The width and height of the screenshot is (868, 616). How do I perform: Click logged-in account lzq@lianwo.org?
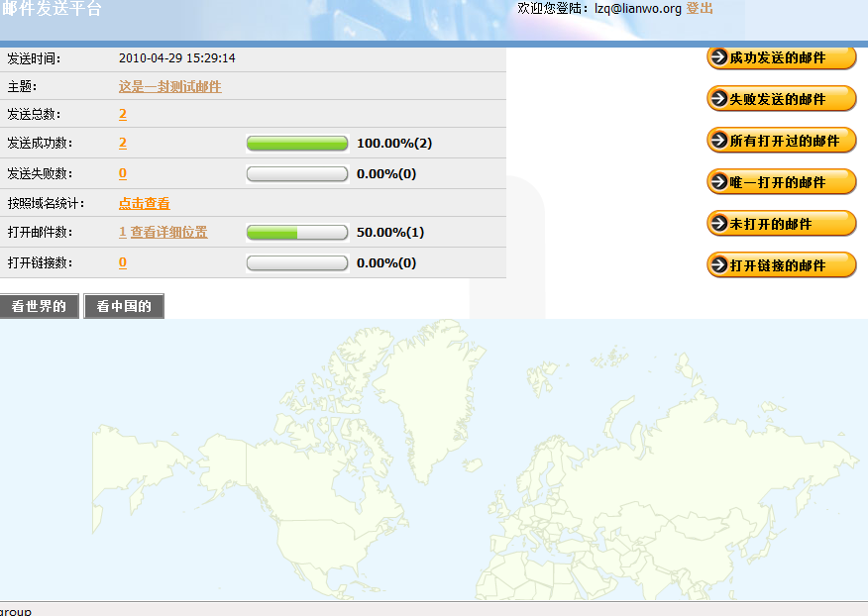point(638,8)
